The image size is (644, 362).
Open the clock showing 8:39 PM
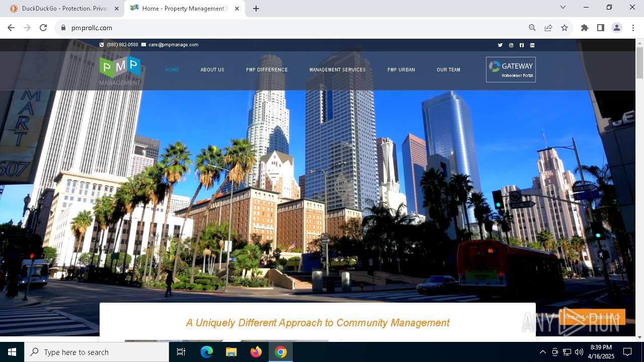601,352
